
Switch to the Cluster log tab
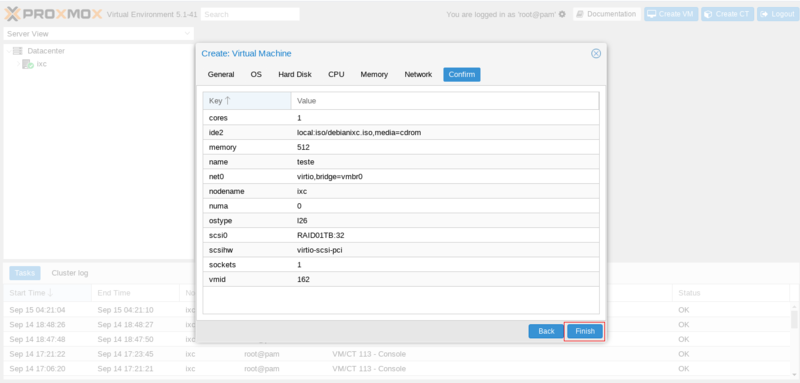pyautogui.click(x=70, y=273)
